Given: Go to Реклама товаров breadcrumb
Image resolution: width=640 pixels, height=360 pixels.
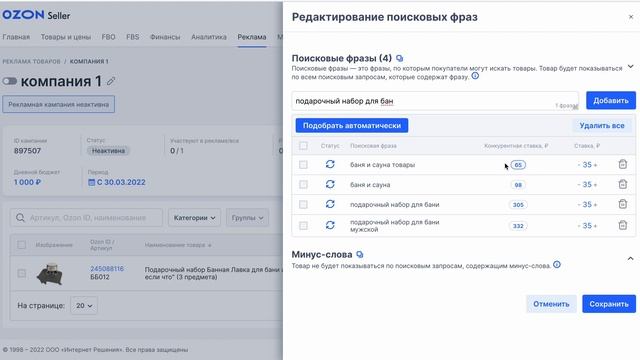Looking at the screenshot, I should 31,61.
